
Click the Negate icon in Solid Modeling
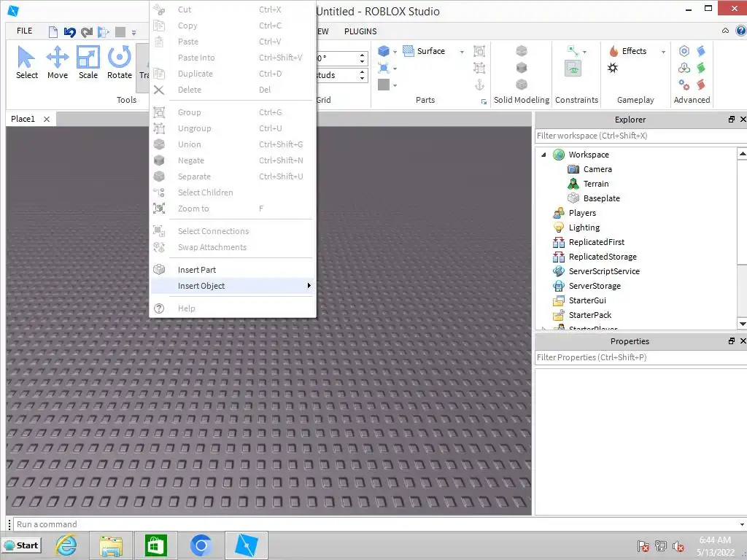(522, 68)
